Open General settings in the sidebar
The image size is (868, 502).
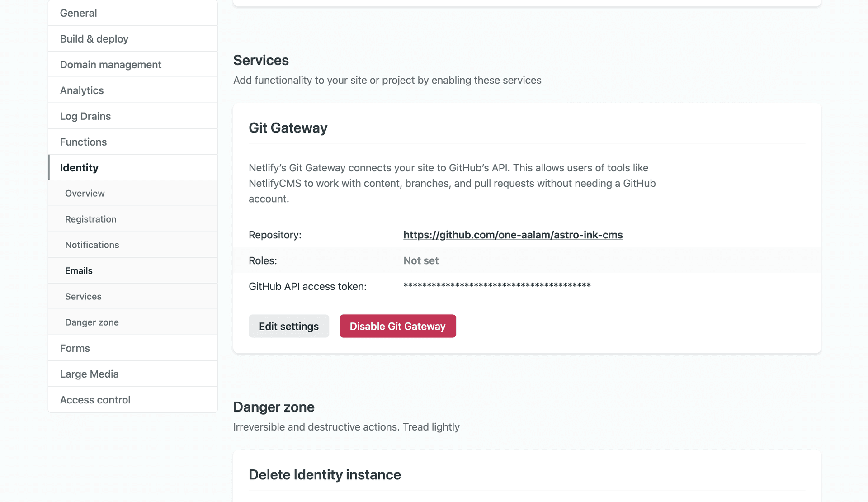point(132,13)
